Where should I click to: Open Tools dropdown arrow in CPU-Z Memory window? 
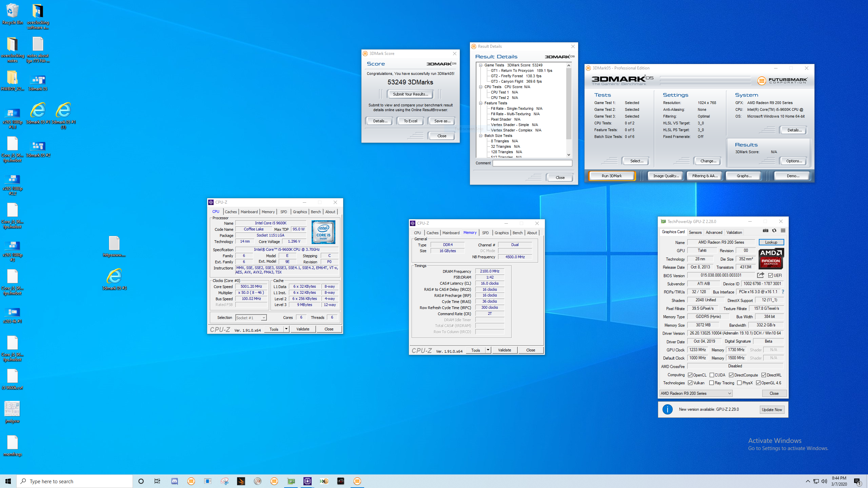[x=488, y=350]
